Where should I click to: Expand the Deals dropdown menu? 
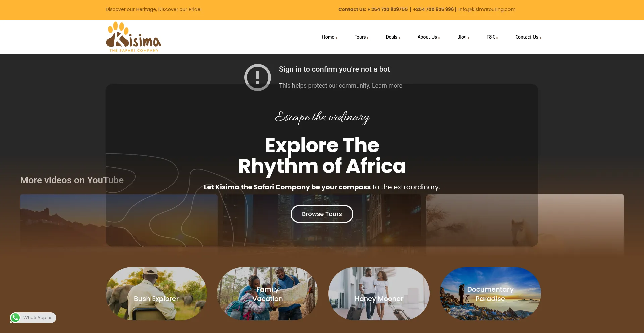(393, 37)
